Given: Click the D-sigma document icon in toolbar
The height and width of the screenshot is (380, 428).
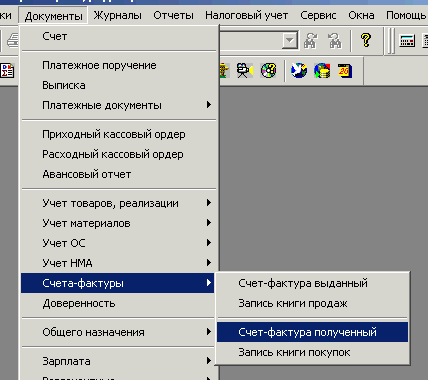Looking at the screenshot, I should tap(7, 71).
